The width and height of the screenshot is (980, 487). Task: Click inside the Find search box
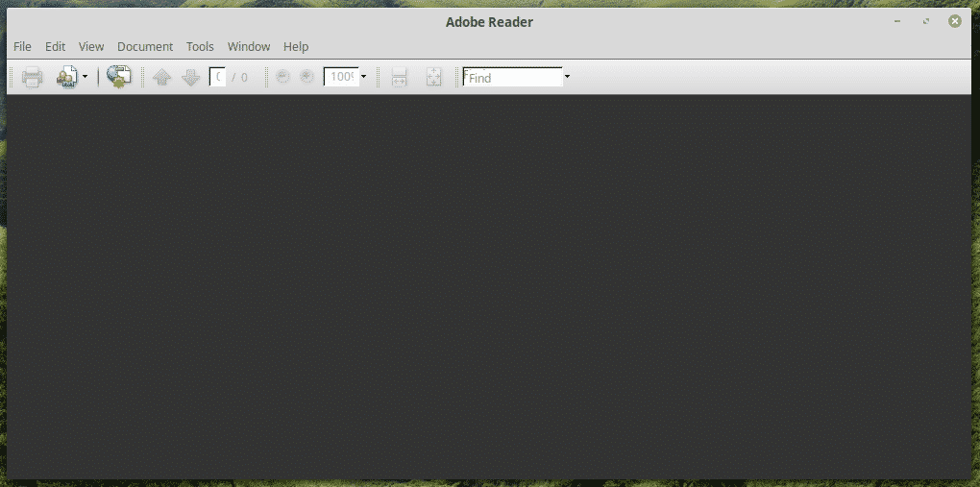pyautogui.click(x=512, y=78)
